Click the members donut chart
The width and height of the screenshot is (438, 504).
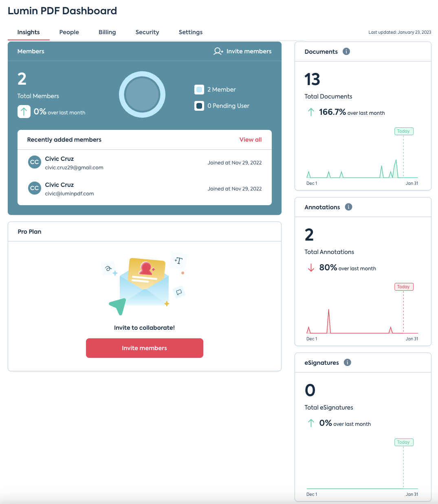pos(142,94)
